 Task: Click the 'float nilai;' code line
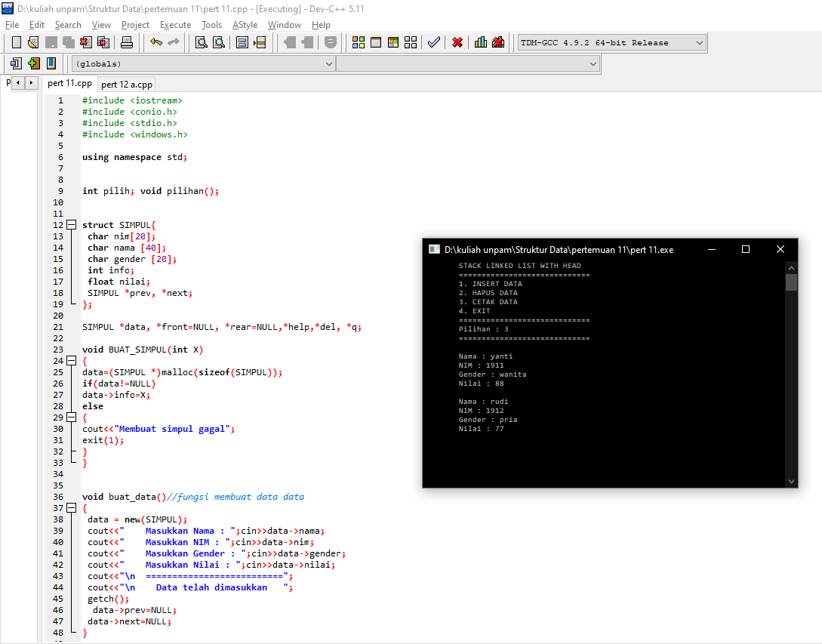pyautogui.click(x=119, y=282)
